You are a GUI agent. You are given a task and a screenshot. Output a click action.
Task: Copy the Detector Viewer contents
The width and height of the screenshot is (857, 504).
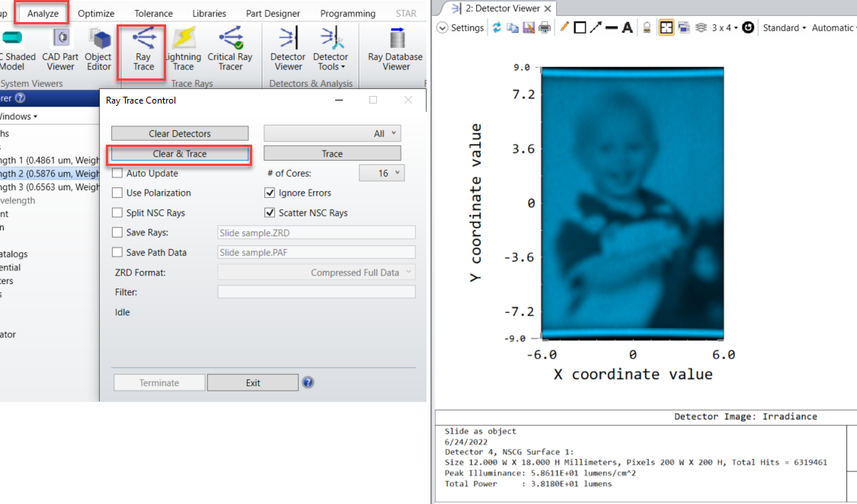click(512, 27)
